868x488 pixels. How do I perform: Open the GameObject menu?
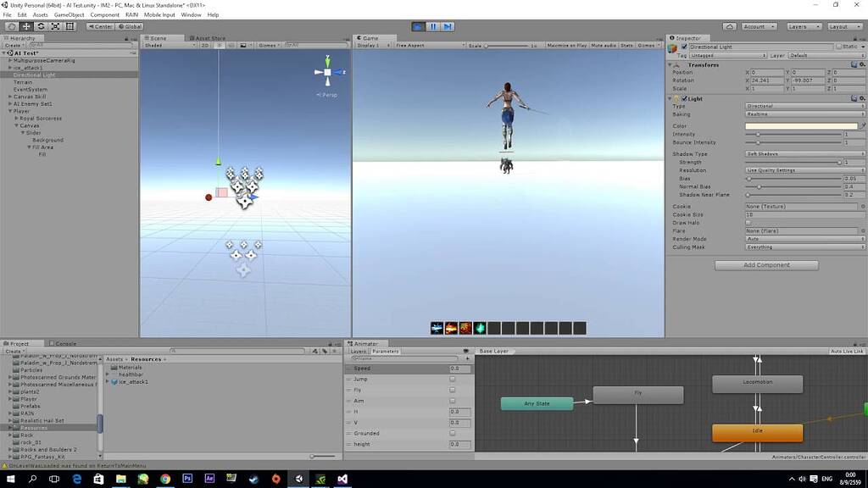(68, 14)
